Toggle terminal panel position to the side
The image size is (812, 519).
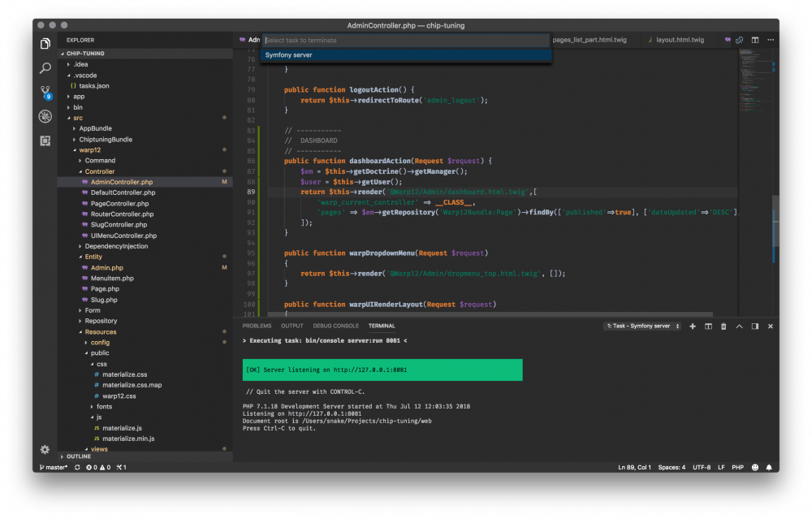coord(754,326)
